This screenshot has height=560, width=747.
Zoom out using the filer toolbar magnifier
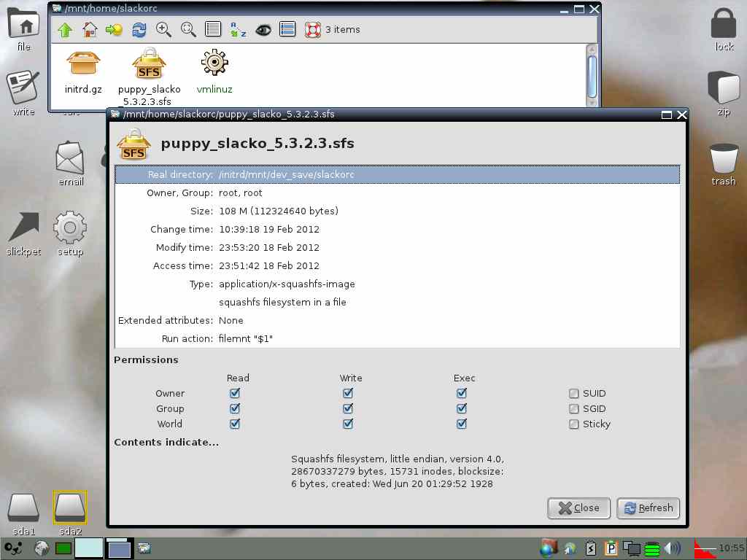(x=188, y=30)
